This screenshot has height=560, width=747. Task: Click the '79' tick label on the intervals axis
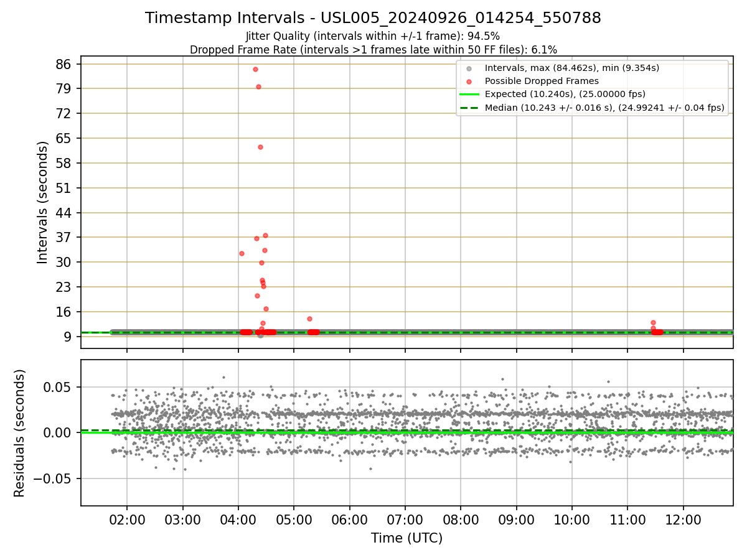click(63, 88)
